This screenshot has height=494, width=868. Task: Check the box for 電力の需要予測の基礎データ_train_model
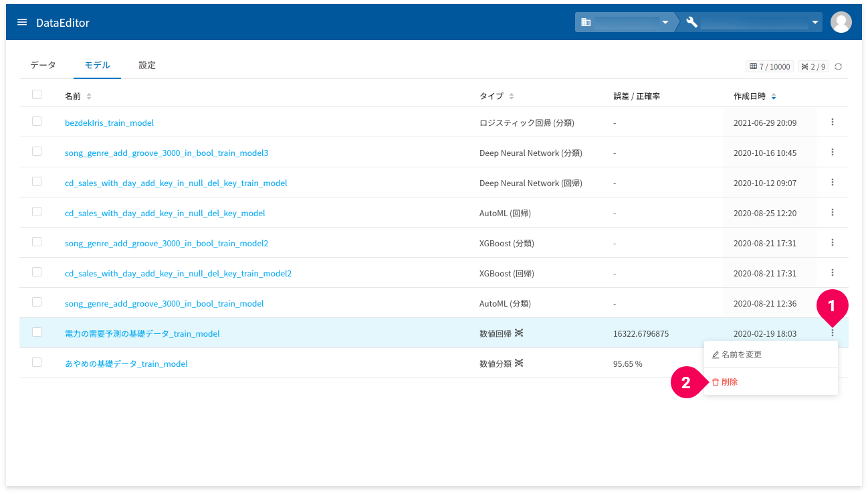click(x=37, y=332)
